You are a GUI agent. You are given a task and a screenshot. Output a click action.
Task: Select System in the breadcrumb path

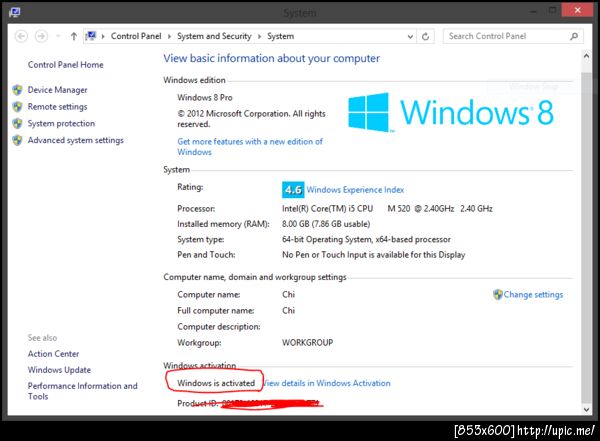tap(280, 36)
